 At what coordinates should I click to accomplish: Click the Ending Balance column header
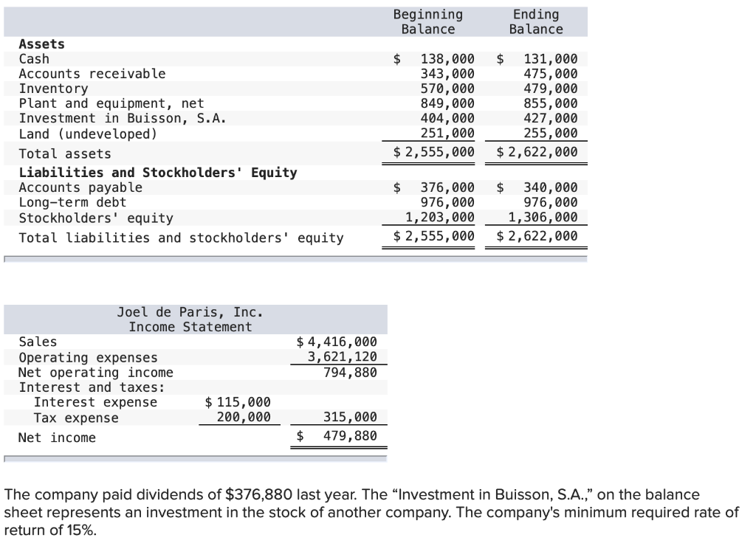(x=536, y=21)
